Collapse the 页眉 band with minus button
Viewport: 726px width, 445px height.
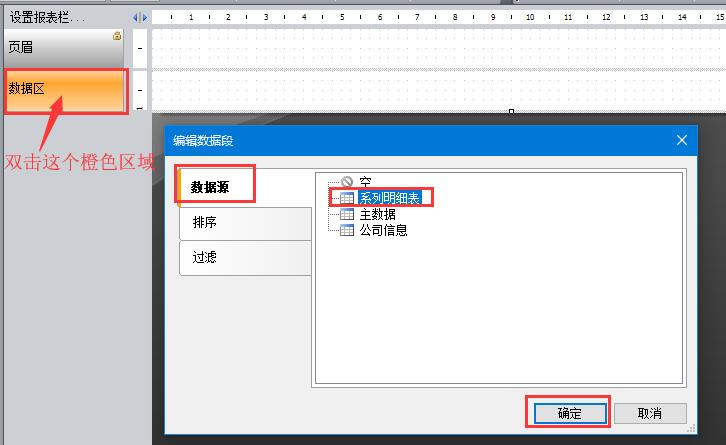click(x=140, y=47)
